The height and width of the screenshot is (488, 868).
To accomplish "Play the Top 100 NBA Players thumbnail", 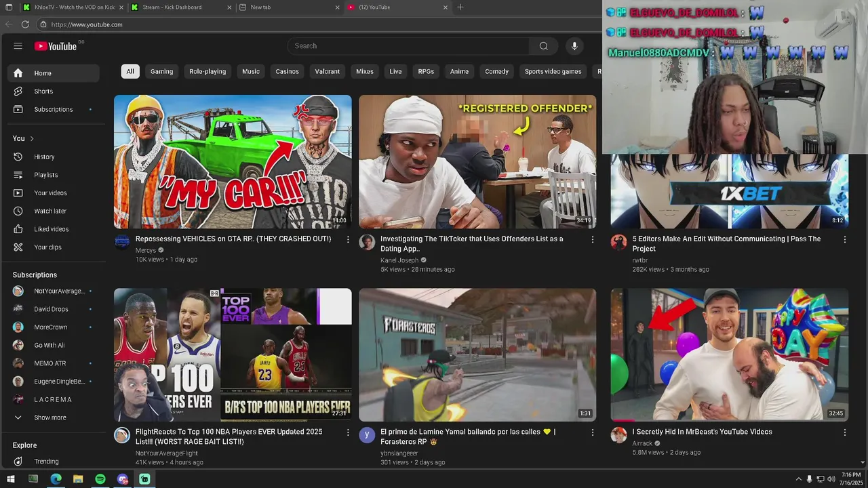I will pyautogui.click(x=233, y=354).
